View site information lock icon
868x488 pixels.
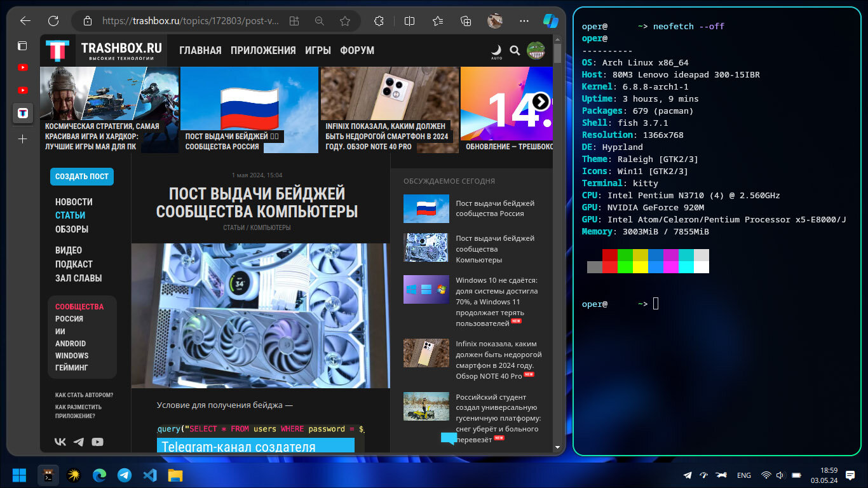[88, 21]
